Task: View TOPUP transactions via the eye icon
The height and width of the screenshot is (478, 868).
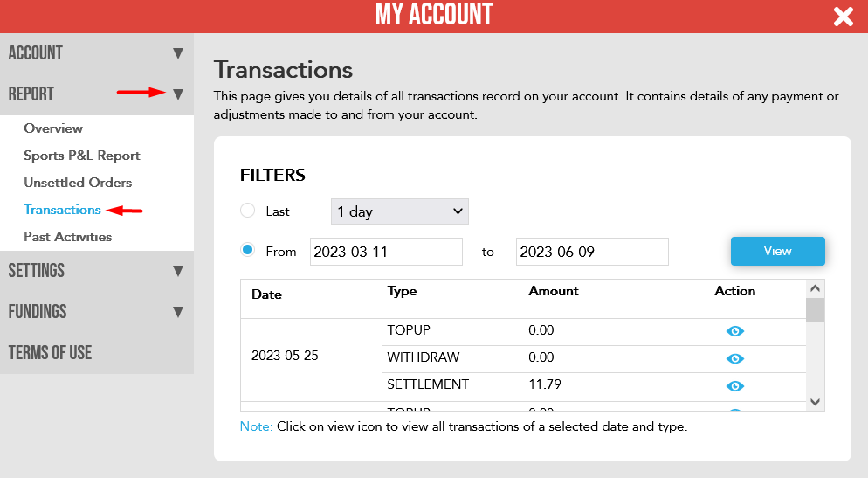Action: (734, 331)
